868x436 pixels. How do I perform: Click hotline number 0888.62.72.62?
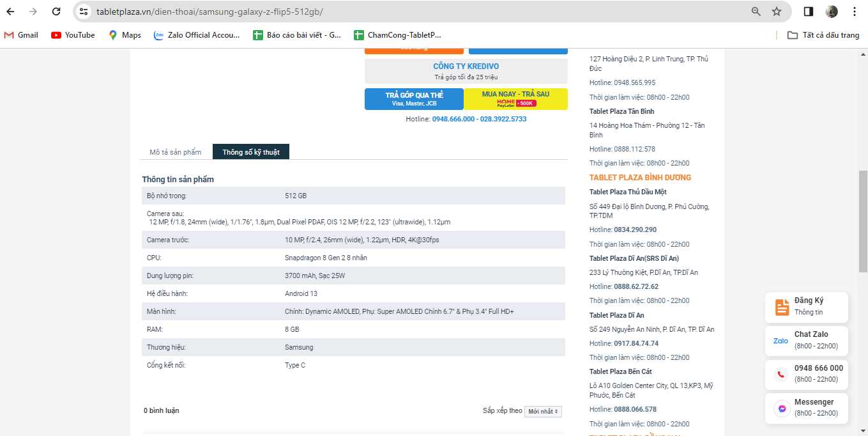pyautogui.click(x=636, y=286)
